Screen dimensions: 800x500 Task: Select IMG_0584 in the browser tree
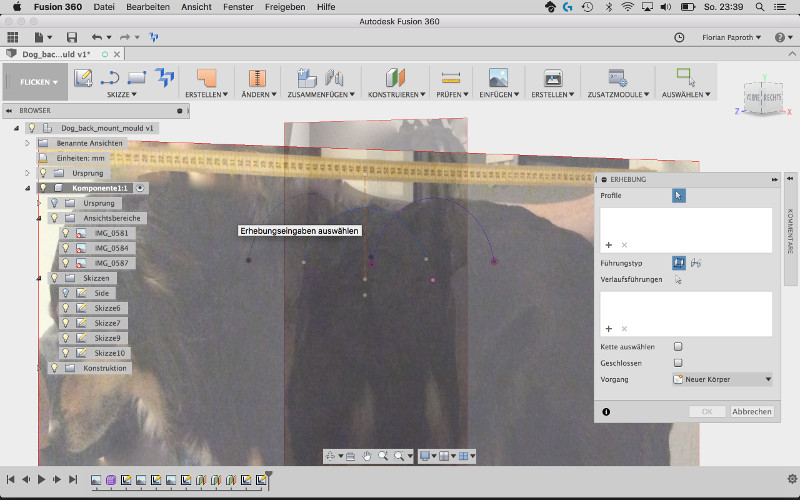110,248
